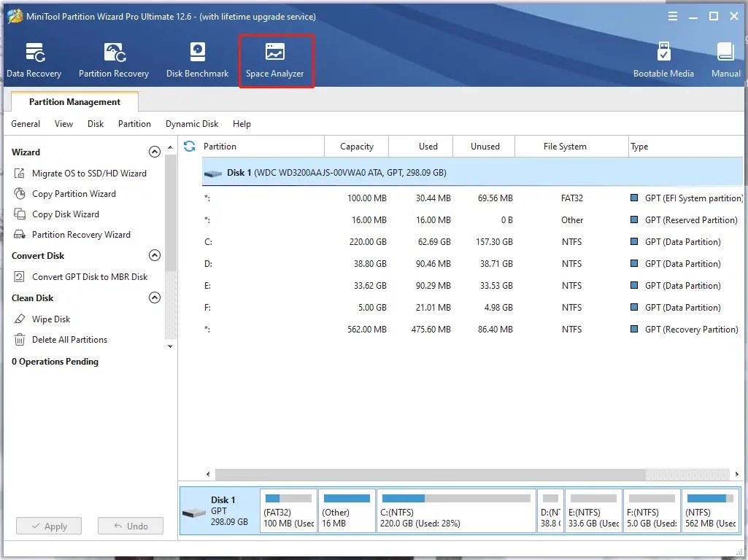Select Wipe Disk action
Screen dimensions: 748x560
coord(42,319)
